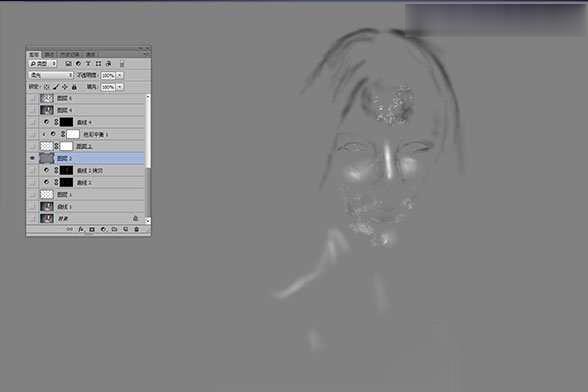This screenshot has height=392, width=588.
Task: Toggle visibility of the bottom background layer
Action: coord(33,218)
